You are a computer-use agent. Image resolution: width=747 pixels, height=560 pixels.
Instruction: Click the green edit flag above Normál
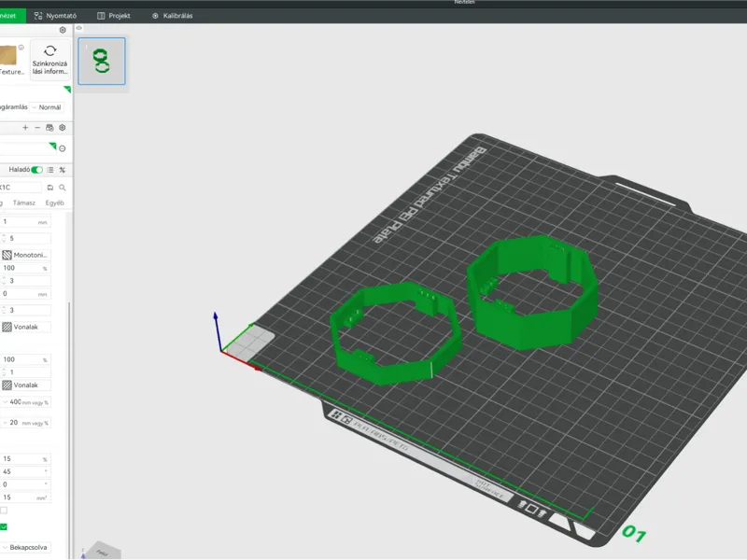coord(67,89)
